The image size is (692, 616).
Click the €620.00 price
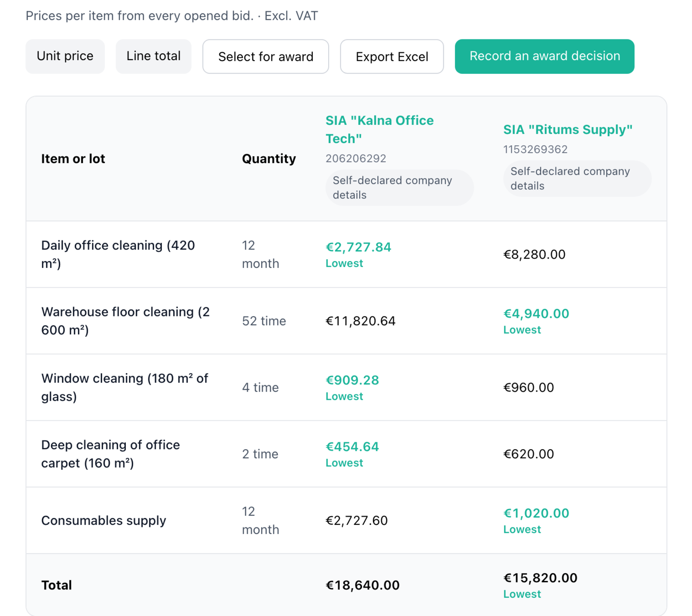click(529, 454)
